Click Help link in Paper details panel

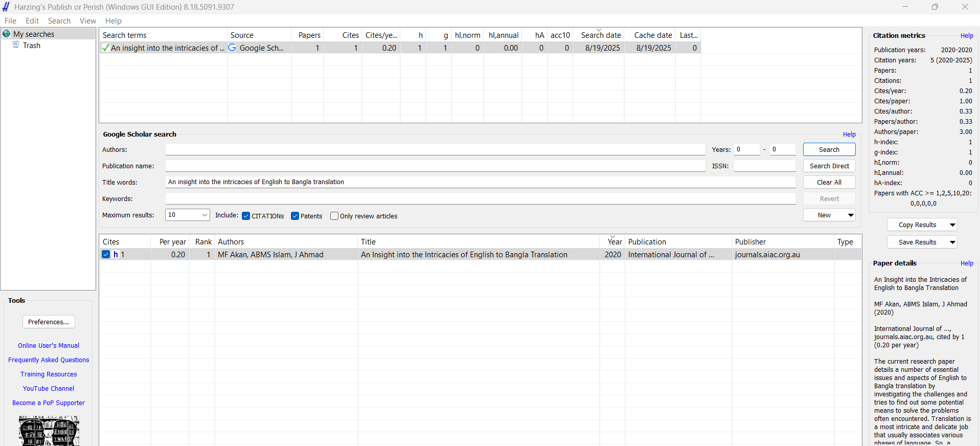point(967,263)
